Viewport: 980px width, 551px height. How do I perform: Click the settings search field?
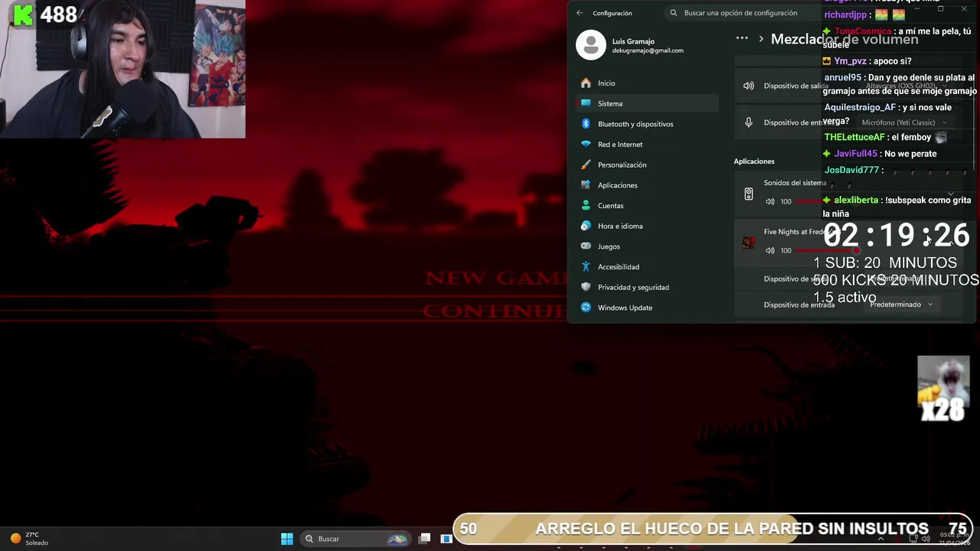(740, 13)
